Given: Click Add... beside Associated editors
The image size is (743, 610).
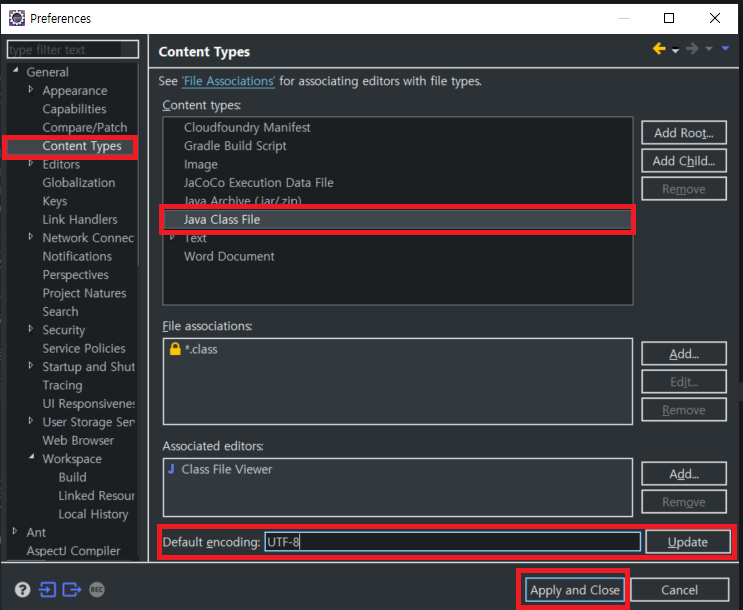Looking at the screenshot, I should 684,473.
